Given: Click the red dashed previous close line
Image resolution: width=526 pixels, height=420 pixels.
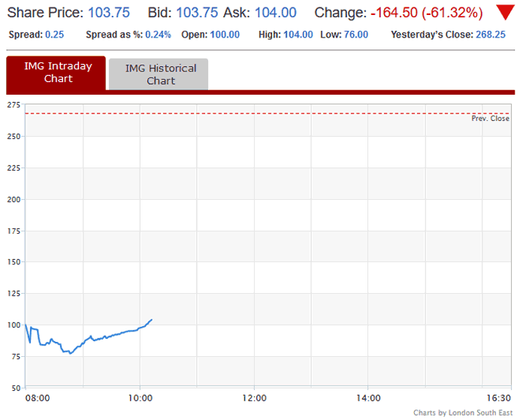Looking at the screenshot, I should (267, 113).
